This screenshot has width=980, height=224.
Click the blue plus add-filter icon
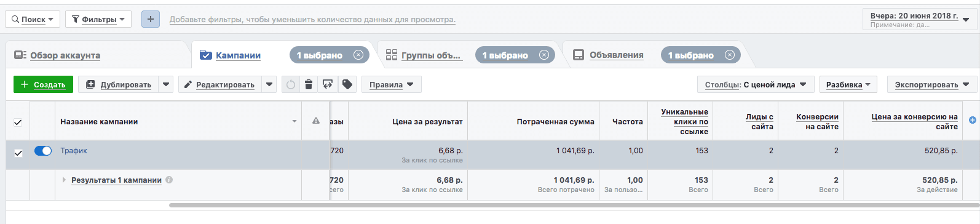coord(151,19)
